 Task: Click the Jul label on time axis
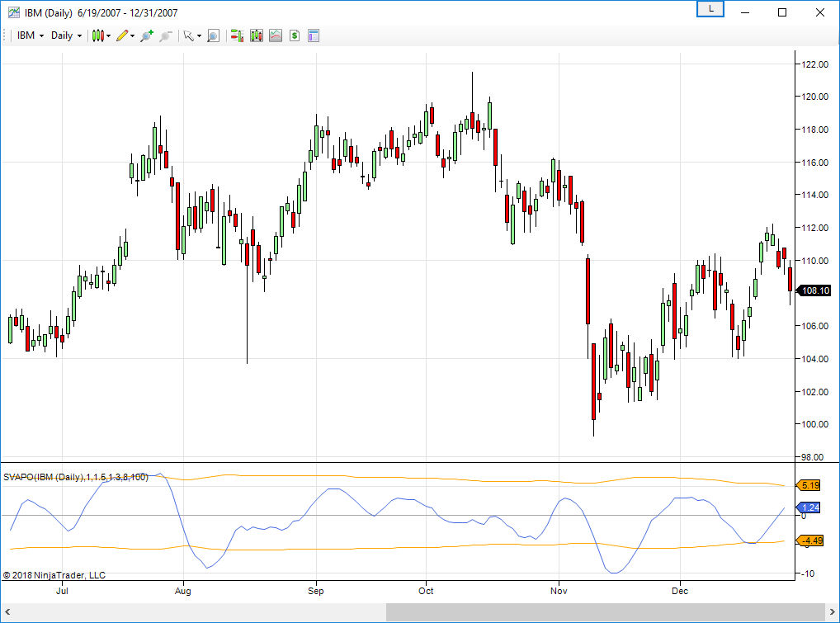[x=62, y=591]
